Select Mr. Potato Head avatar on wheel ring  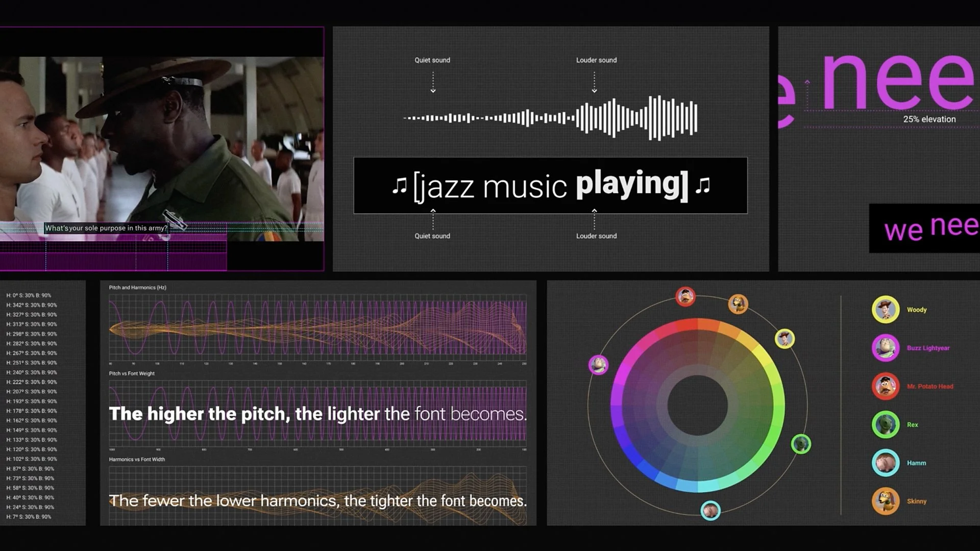pyautogui.click(x=685, y=296)
